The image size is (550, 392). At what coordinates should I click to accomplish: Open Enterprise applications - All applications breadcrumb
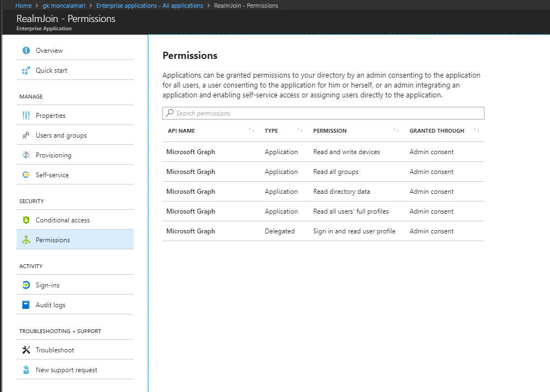click(149, 6)
